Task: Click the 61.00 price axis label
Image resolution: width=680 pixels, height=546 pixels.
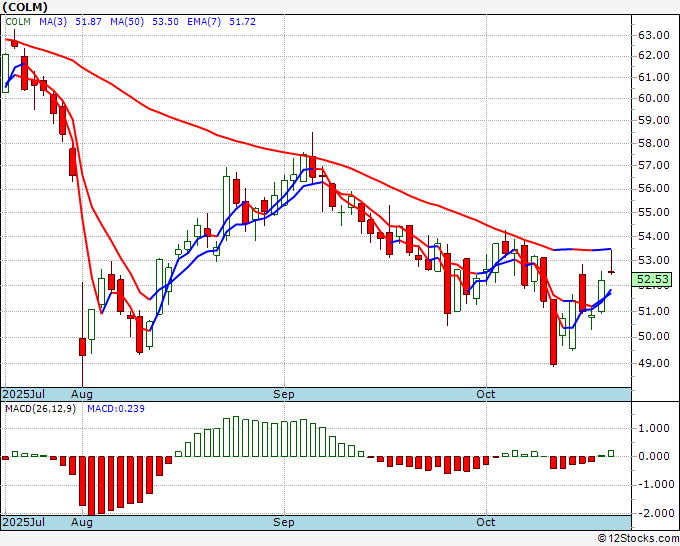Action: click(x=654, y=77)
